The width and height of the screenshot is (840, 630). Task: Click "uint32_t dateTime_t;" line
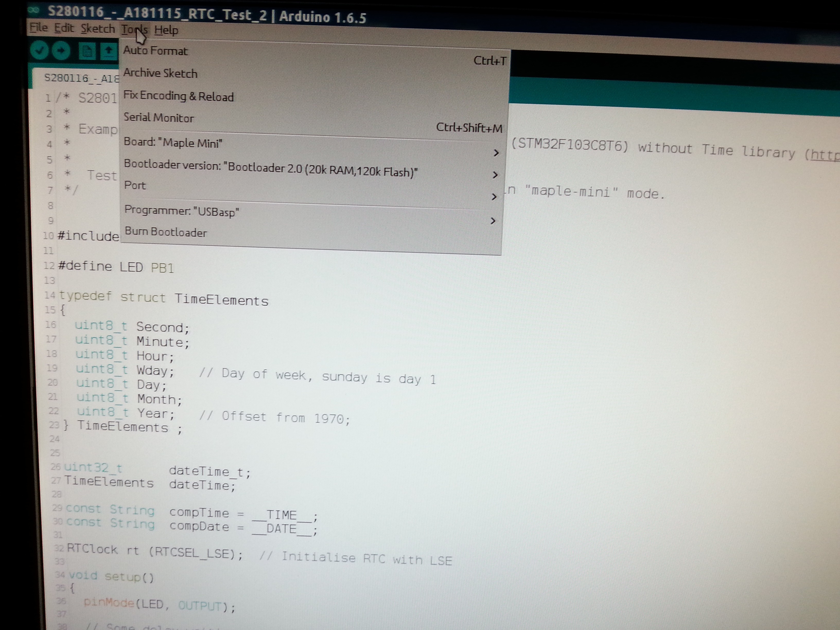pos(157,470)
